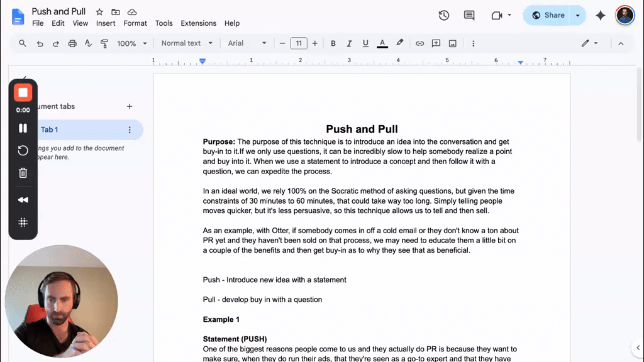This screenshot has height=362, width=644.
Task: Open Gemini sparkle assistant
Action: coord(601,16)
